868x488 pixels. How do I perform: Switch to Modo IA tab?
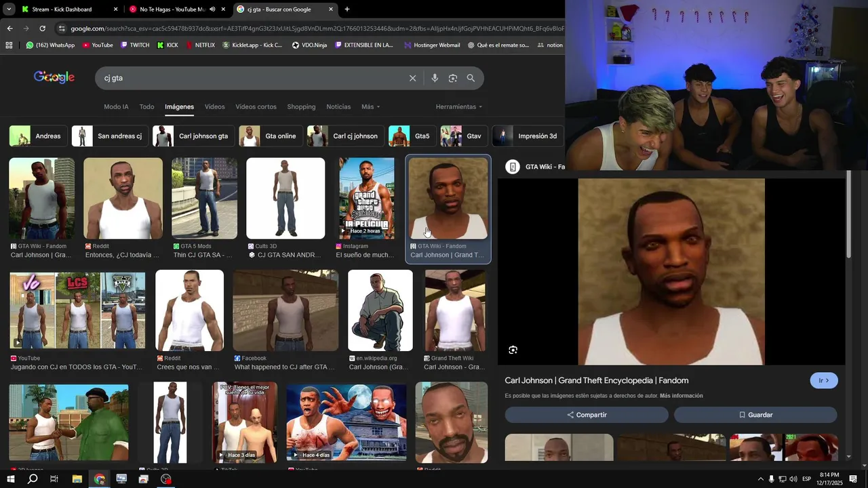point(116,106)
